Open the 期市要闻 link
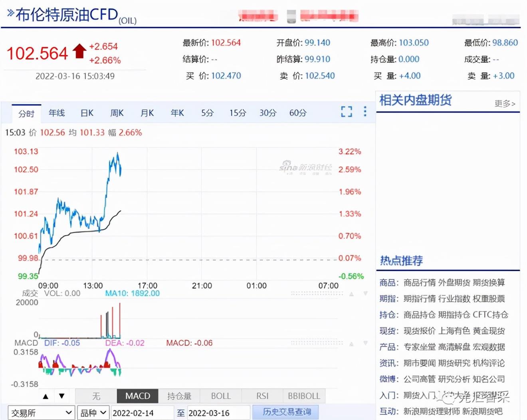This screenshot has height=420, width=527. pyautogui.click(x=420, y=363)
